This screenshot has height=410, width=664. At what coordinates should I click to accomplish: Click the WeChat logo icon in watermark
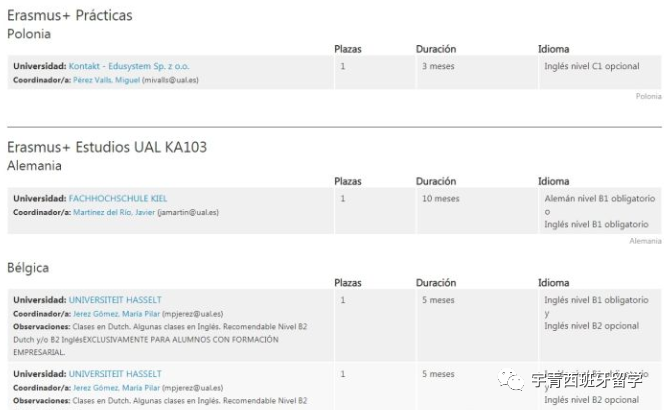pyautogui.click(x=514, y=381)
